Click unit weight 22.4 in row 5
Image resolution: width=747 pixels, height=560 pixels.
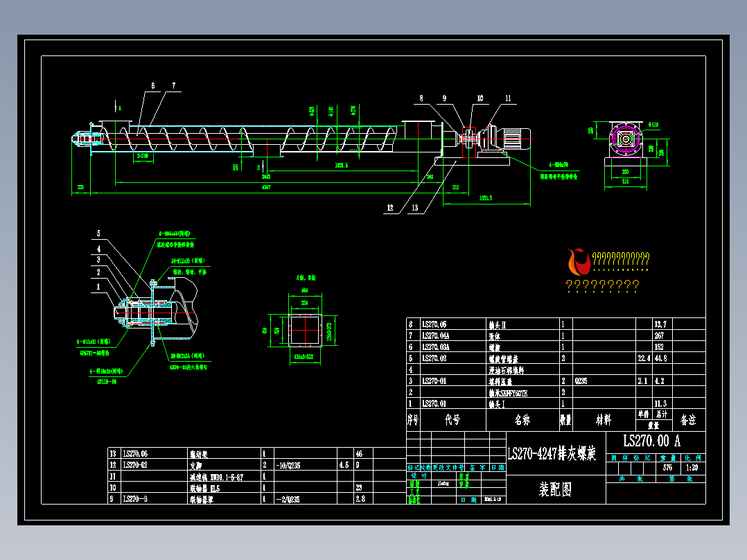click(x=644, y=358)
